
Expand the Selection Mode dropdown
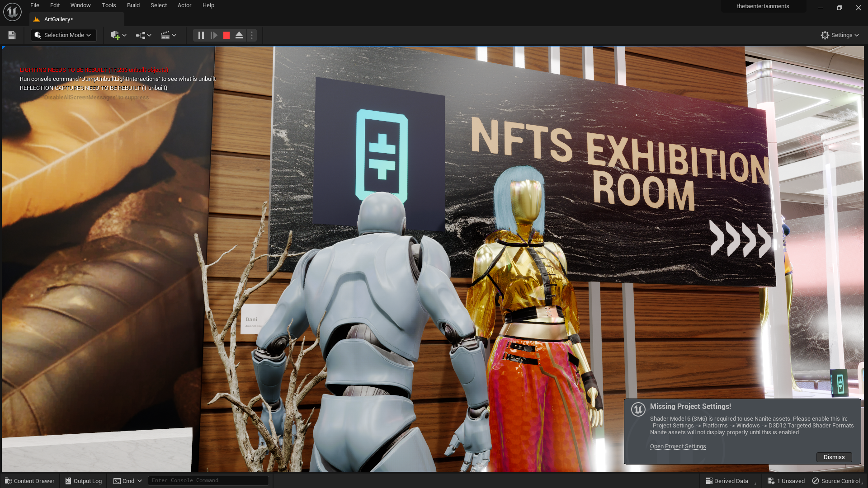point(63,35)
